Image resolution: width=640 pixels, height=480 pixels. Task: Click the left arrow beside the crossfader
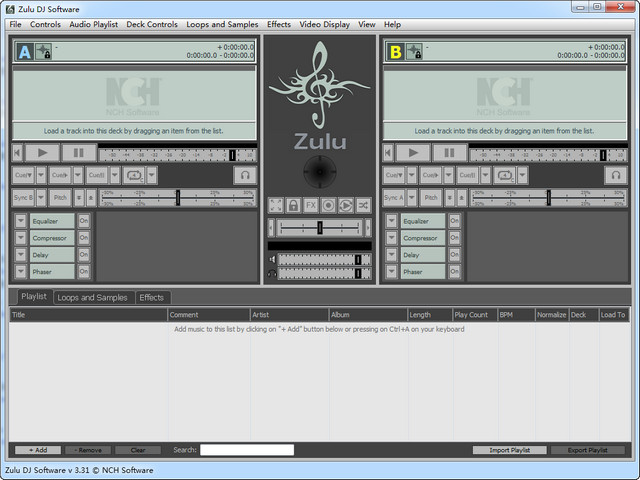click(x=271, y=228)
